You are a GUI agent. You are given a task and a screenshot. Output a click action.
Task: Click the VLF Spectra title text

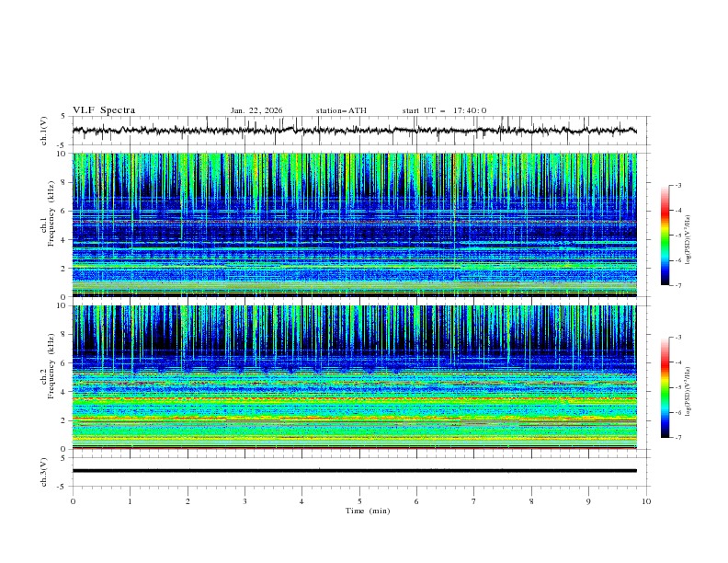coord(104,110)
